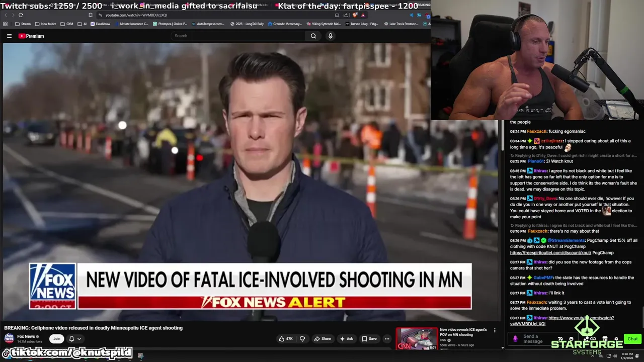The height and width of the screenshot is (362, 644).
Task: Open the shop icon in chat
Action: coord(605,339)
